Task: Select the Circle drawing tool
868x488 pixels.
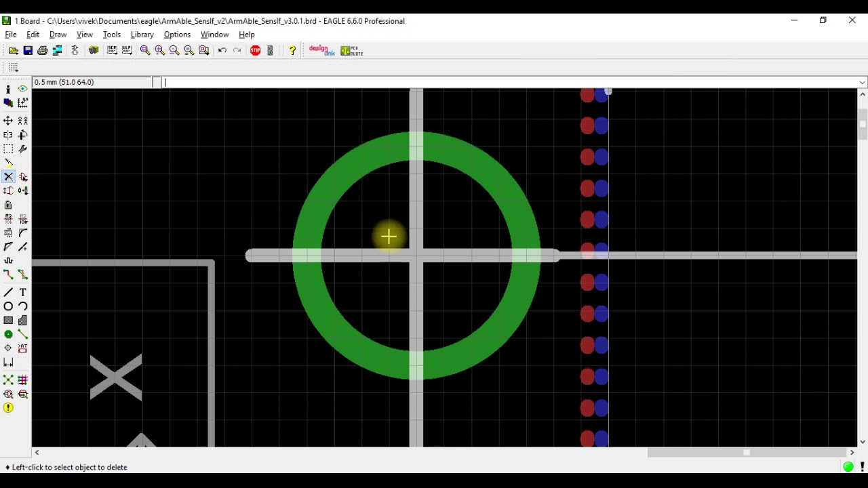Action: [8, 306]
